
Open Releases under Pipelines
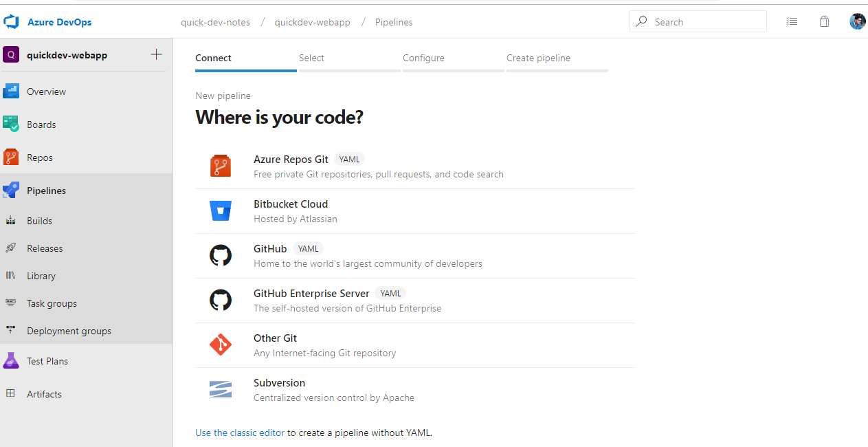point(87,248)
